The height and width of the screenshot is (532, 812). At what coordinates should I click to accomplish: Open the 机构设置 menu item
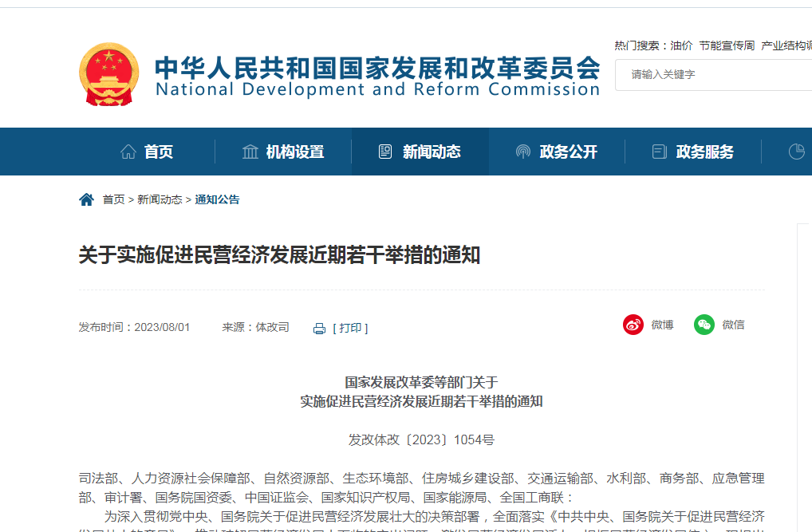click(x=295, y=152)
